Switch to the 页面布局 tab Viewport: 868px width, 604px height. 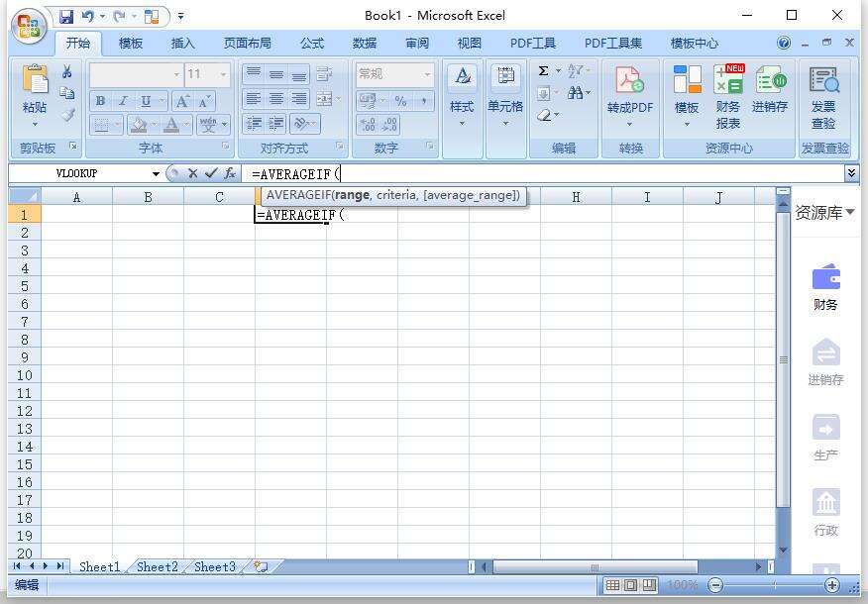coord(248,44)
